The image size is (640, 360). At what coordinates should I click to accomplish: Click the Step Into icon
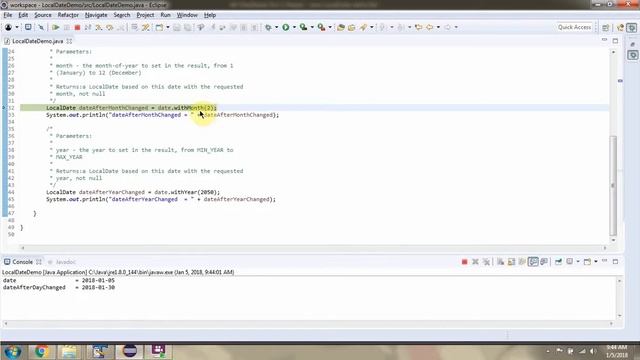99,27
